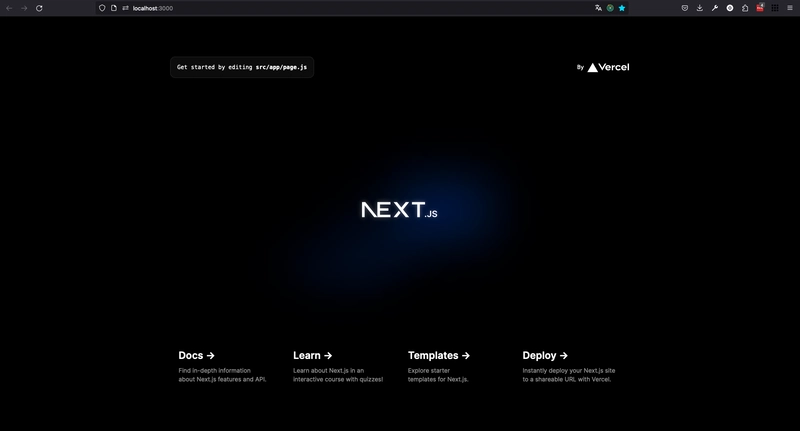Click the arrow next to Learn
The image size is (800, 431).
click(328, 356)
